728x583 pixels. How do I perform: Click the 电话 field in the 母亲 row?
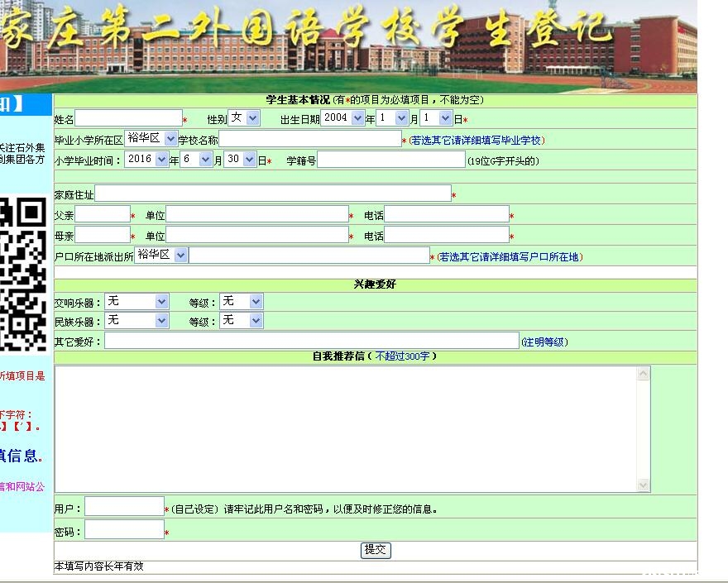(x=446, y=235)
